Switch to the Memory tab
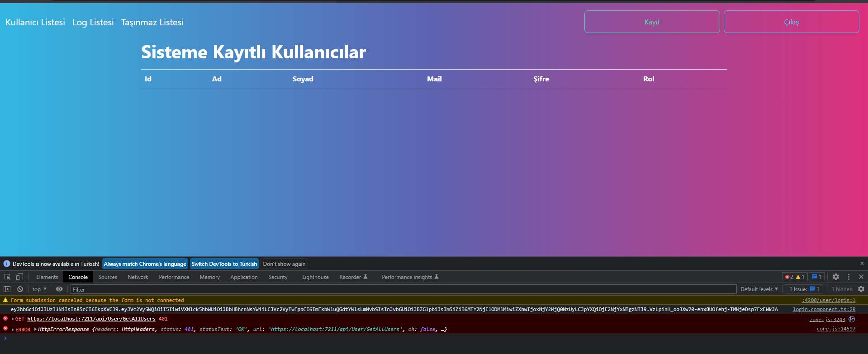868x354 pixels. [210, 277]
